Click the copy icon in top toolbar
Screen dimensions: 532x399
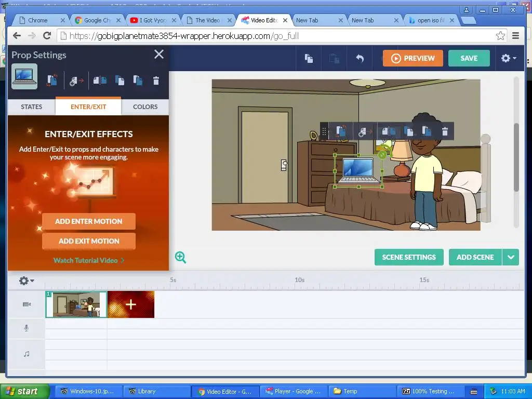309,58
